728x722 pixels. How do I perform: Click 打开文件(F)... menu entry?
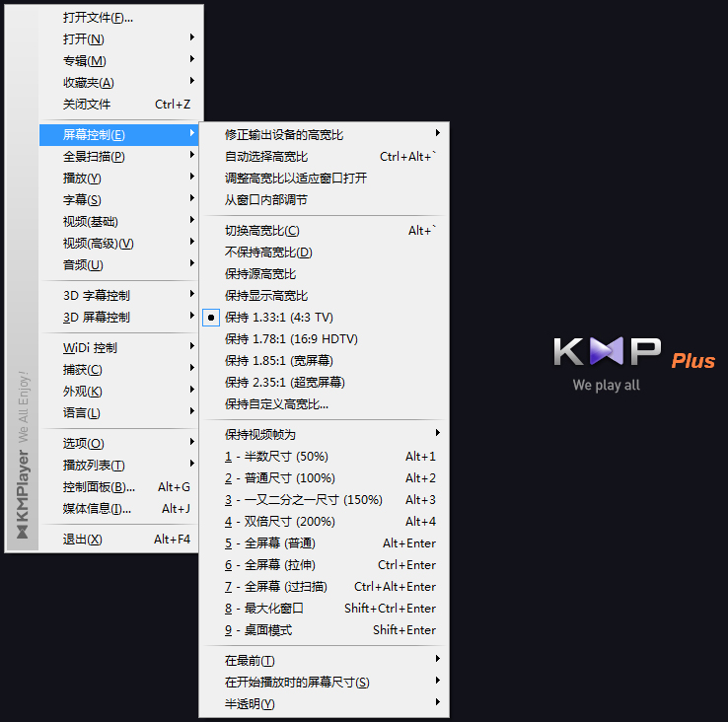tap(99, 18)
